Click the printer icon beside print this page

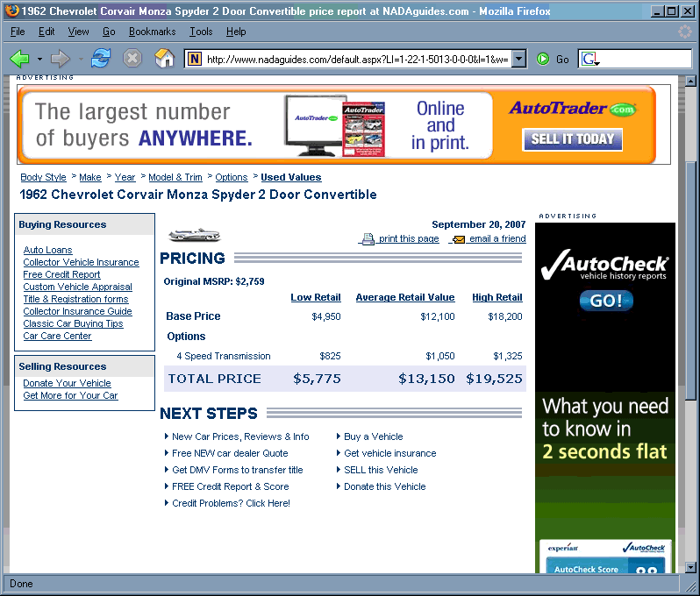[x=368, y=239]
